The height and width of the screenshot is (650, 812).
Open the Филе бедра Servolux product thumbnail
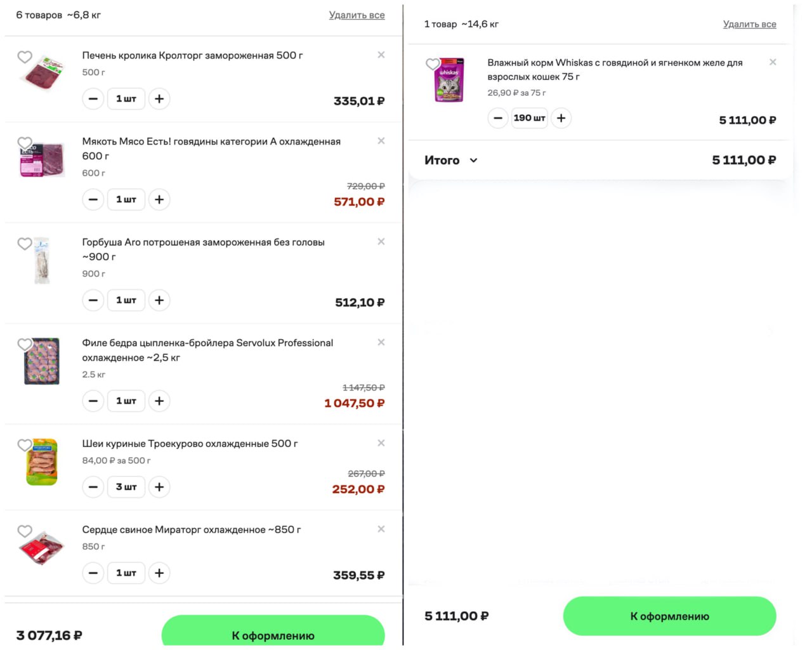pyautogui.click(x=42, y=361)
